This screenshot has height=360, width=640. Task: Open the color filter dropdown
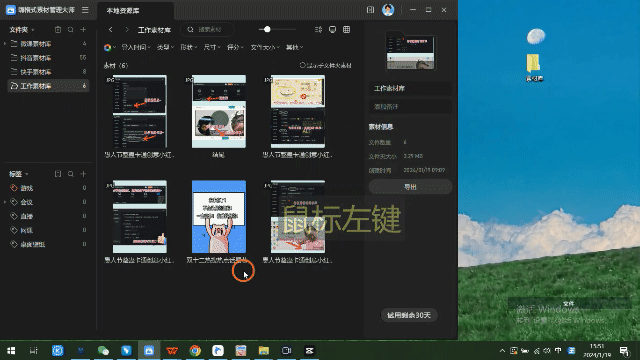(x=109, y=47)
